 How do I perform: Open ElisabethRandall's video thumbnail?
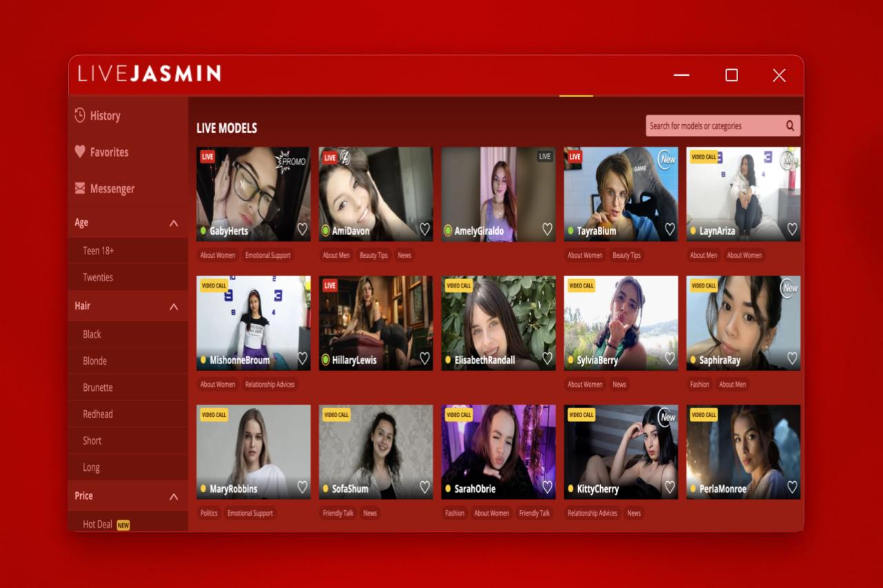(499, 323)
